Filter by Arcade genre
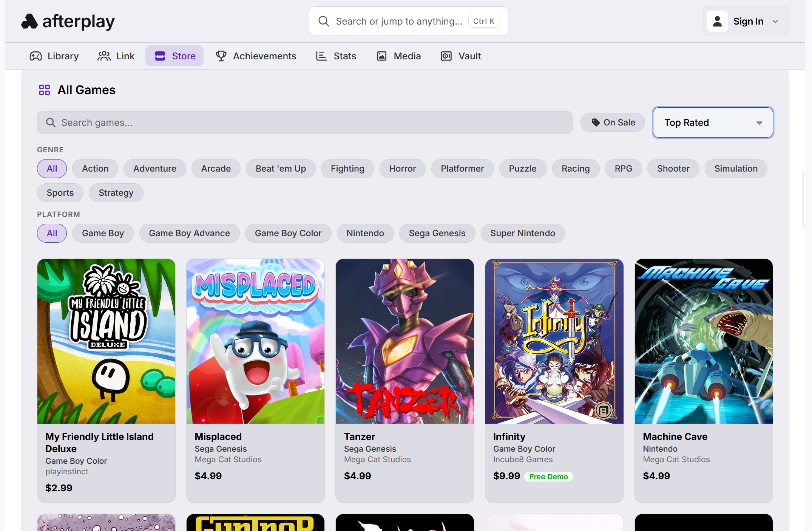The image size is (812, 531). point(216,169)
